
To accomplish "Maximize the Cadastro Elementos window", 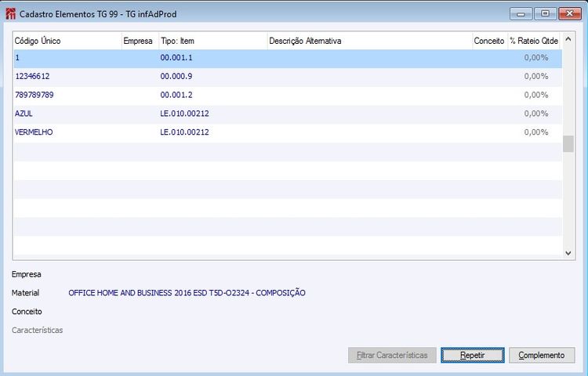I will pyautogui.click(x=545, y=14).
